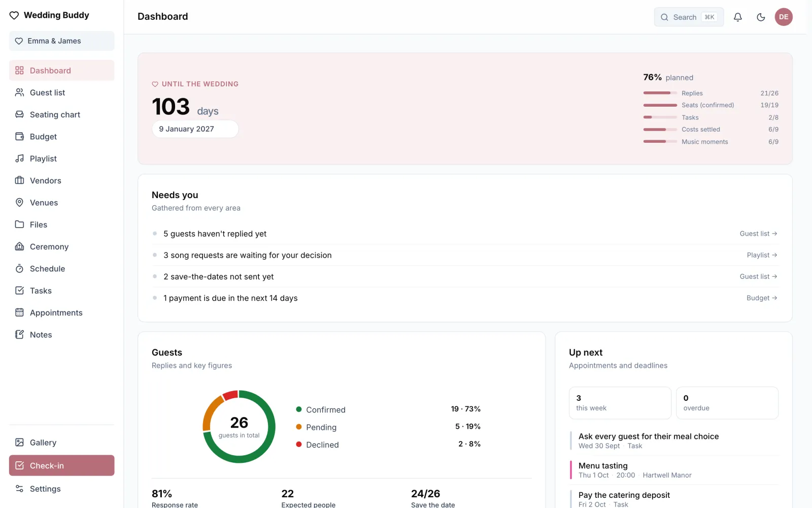Open the Emma & James wedding selector

(x=61, y=41)
